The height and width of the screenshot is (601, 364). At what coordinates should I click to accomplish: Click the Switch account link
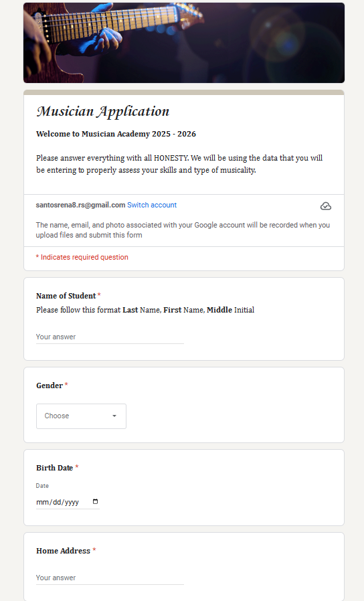coord(152,205)
